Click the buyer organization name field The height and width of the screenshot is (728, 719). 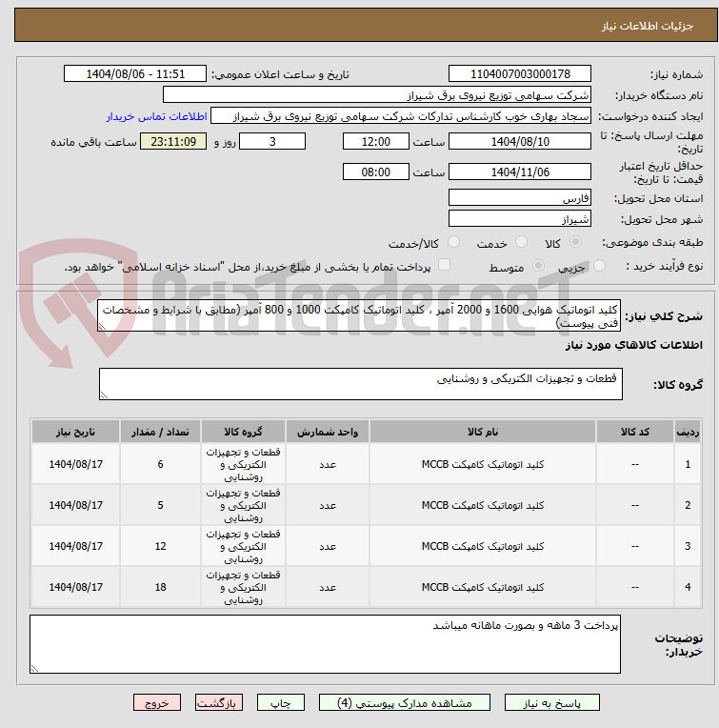pyautogui.click(x=377, y=94)
